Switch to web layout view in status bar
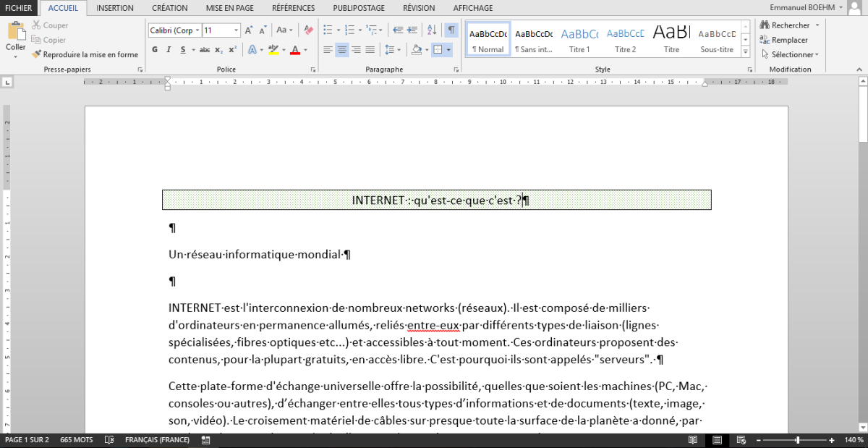Image resolution: width=868 pixels, height=448 pixels. [741, 440]
